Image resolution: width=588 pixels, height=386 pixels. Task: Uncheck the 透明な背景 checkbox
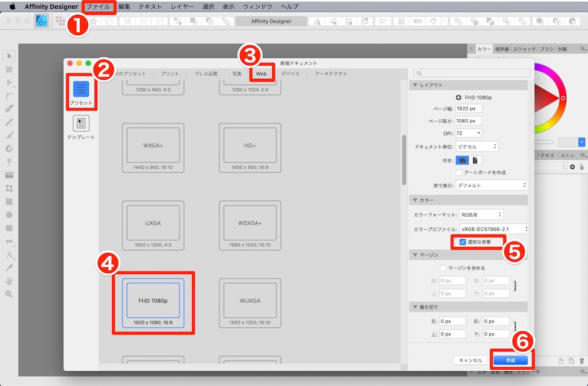point(463,242)
